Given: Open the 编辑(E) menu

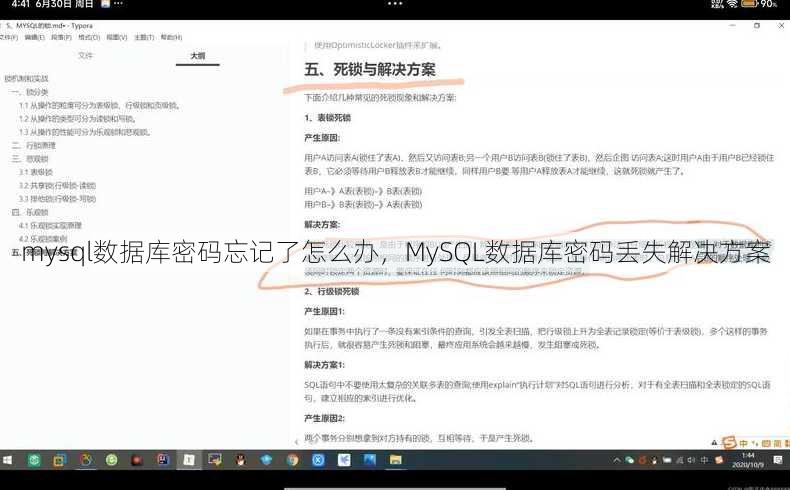Looking at the screenshot, I should [x=35, y=37].
